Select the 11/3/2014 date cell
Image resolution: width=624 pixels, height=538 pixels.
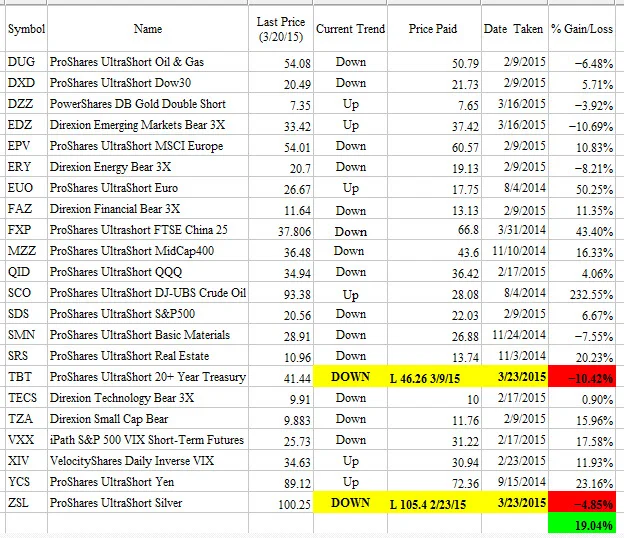pyautogui.click(x=515, y=356)
